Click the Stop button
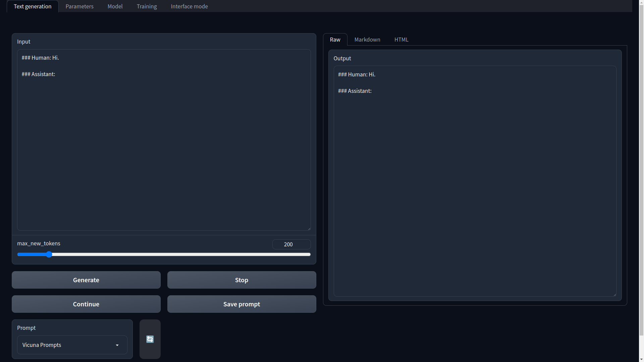This screenshot has width=644, height=362. point(241,280)
